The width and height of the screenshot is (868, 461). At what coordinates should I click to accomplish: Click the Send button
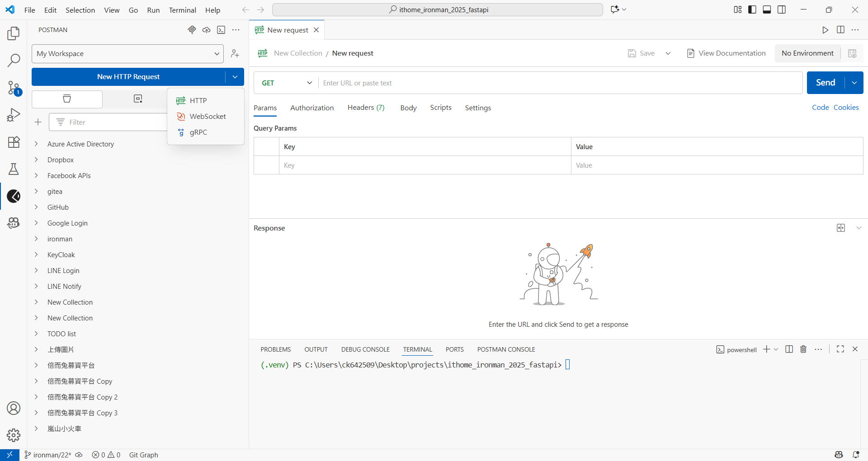826,83
